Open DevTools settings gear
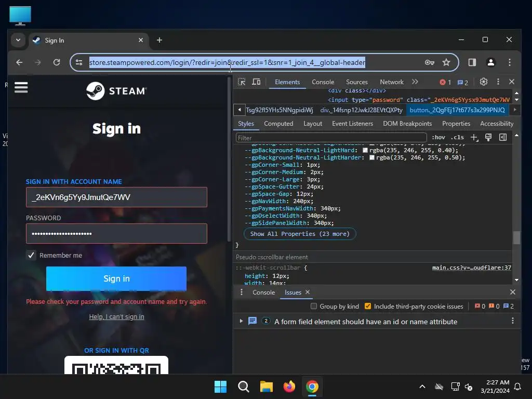The image size is (532, 399). (484, 82)
